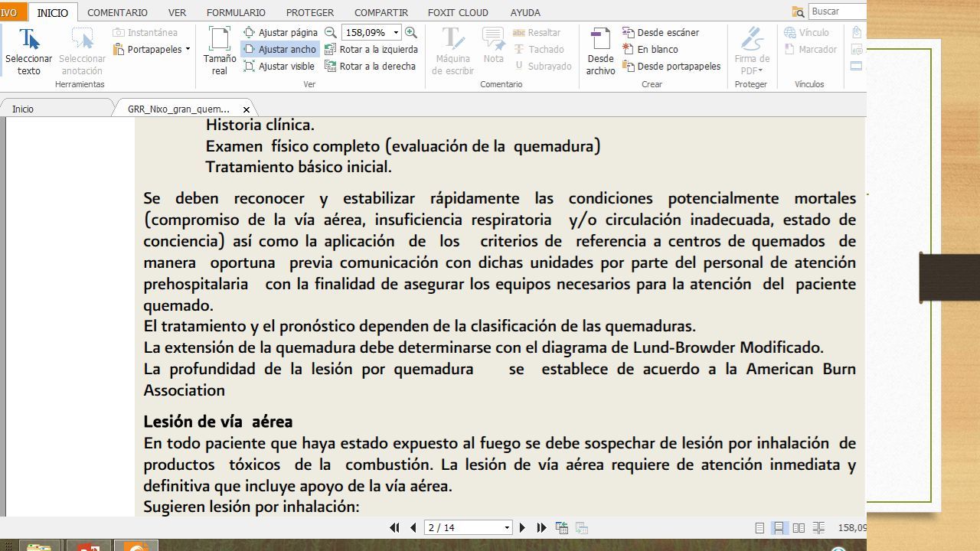Open Firma de PDF dropdown
This screenshot has width=980, height=551.
click(x=752, y=51)
